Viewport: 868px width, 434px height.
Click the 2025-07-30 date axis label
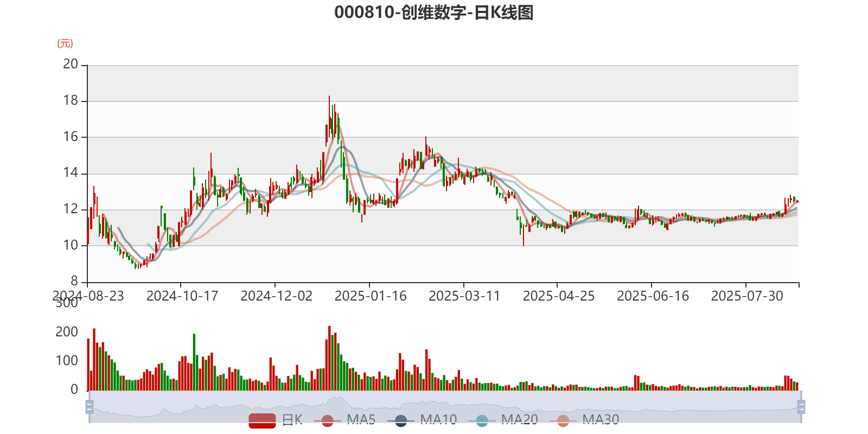pos(747,296)
